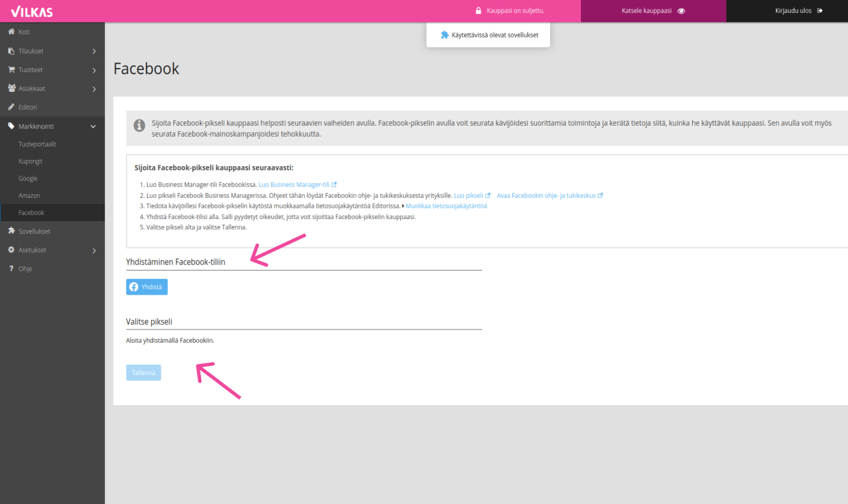Screen dimensions: 848x504
Task: Open Asetukset via the gear icon
Action: click(x=11, y=250)
